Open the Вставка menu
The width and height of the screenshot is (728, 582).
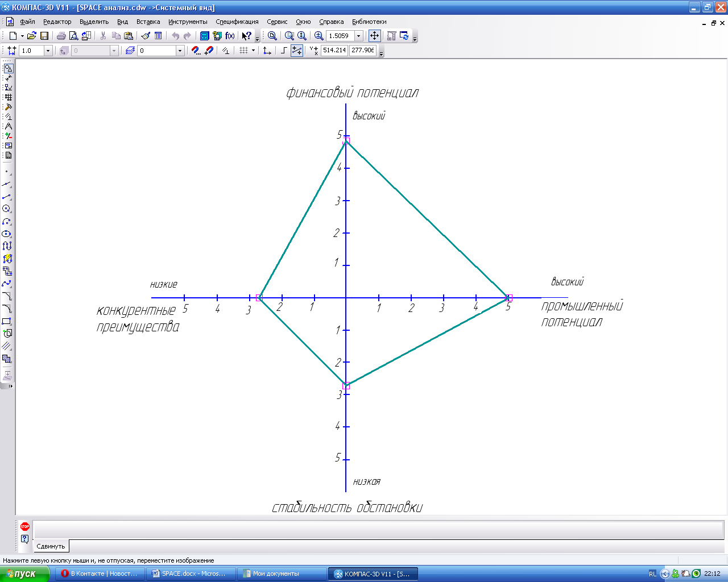coord(148,22)
